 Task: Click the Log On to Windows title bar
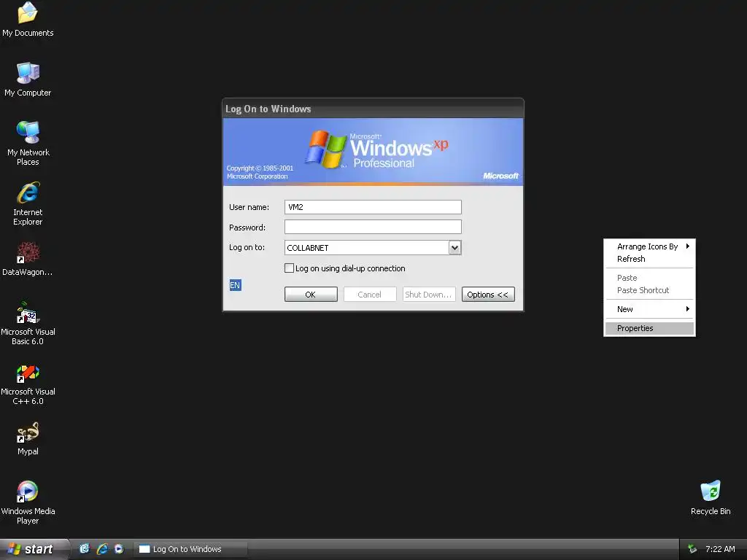tap(373, 109)
